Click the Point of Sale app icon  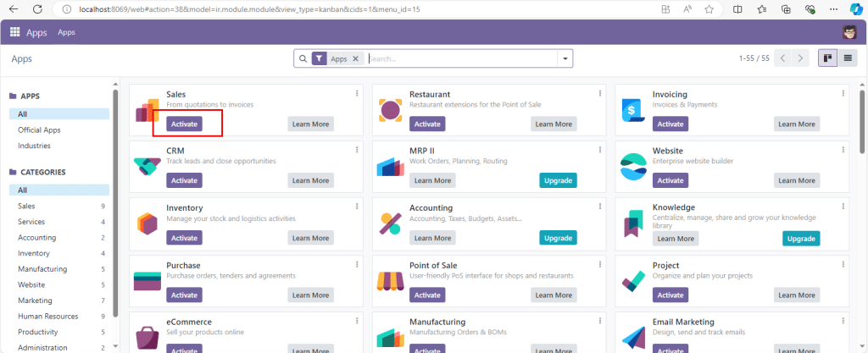click(390, 281)
